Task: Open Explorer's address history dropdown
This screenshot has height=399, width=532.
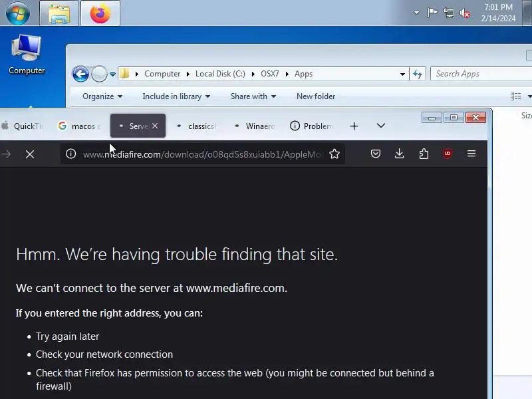Action: (x=402, y=74)
